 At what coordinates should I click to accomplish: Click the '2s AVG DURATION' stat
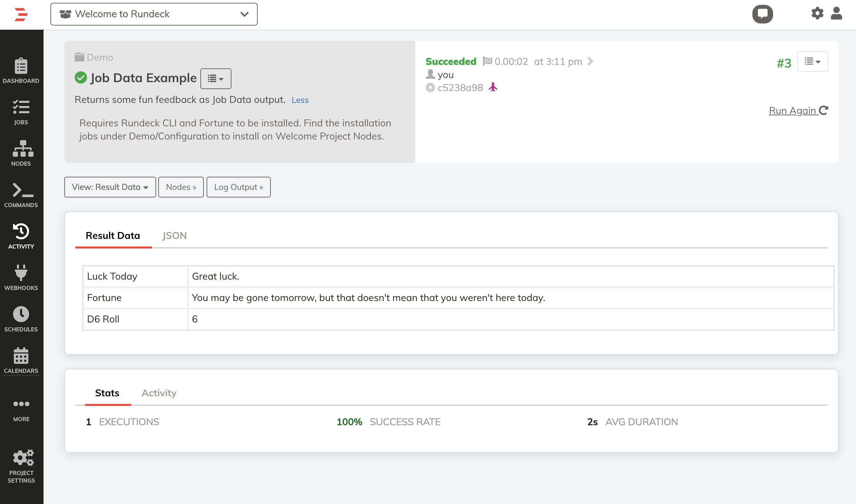[633, 422]
